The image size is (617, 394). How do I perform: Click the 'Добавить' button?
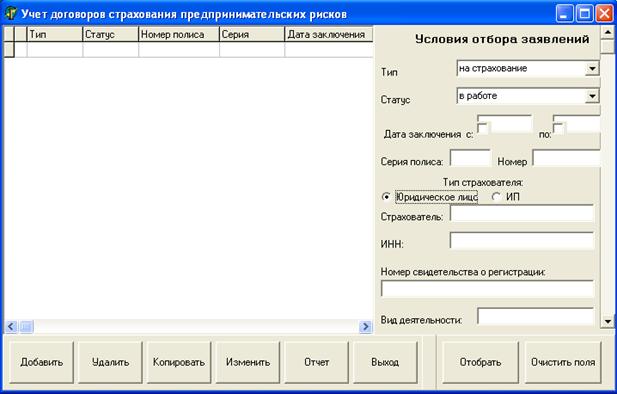pos(42,362)
